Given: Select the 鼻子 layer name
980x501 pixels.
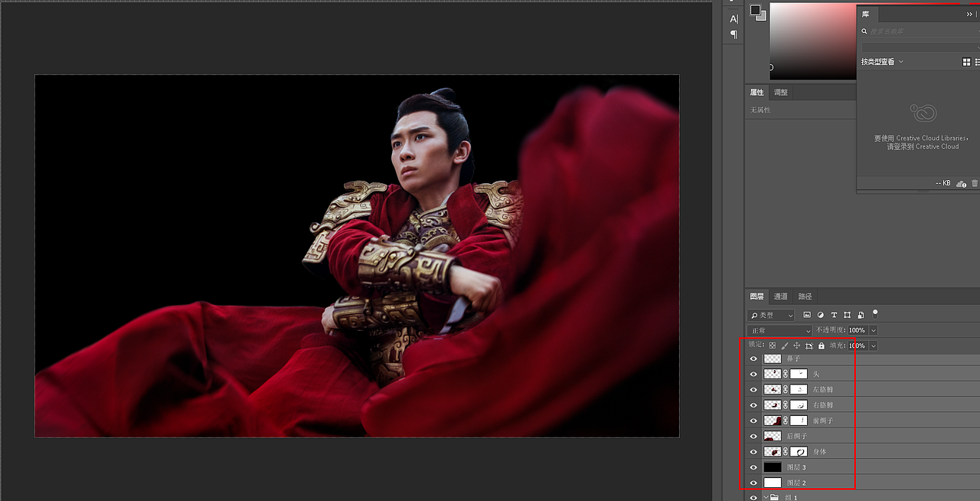Looking at the screenshot, I should (793, 359).
